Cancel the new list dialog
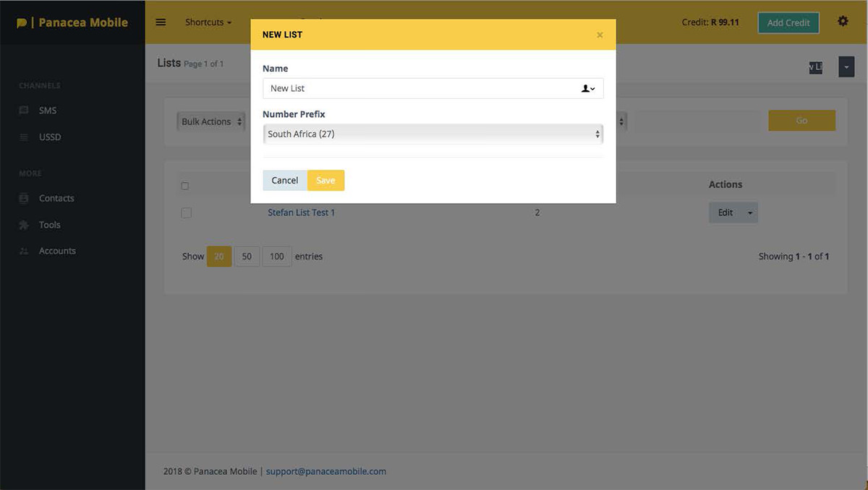This screenshot has width=868, height=490. (284, 181)
